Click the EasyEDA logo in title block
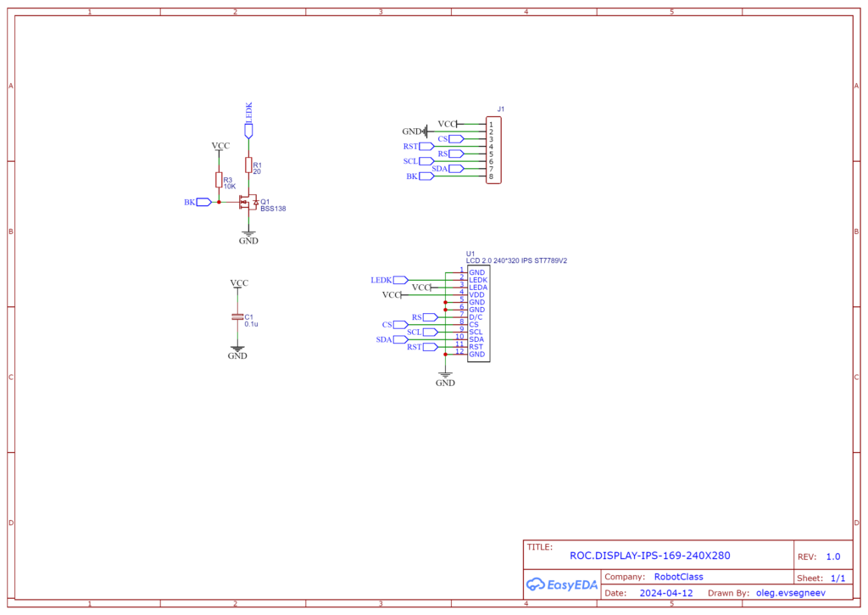Screen dimensions: 868x615 coord(562,584)
